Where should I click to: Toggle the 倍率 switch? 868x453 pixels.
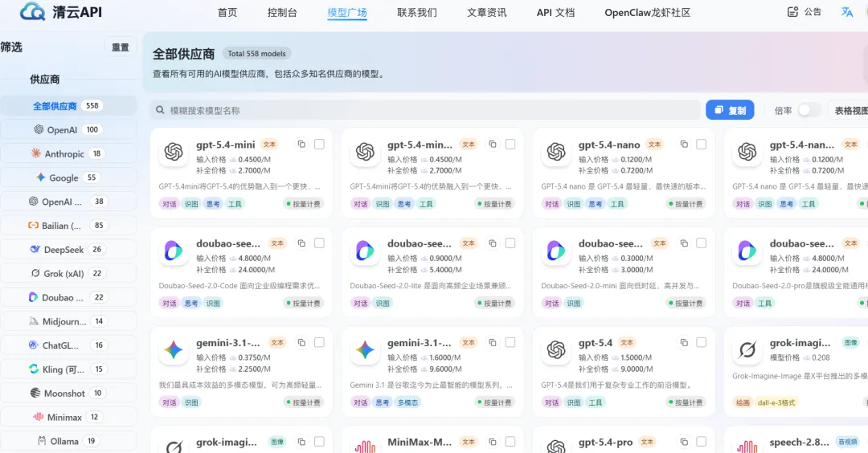click(809, 110)
